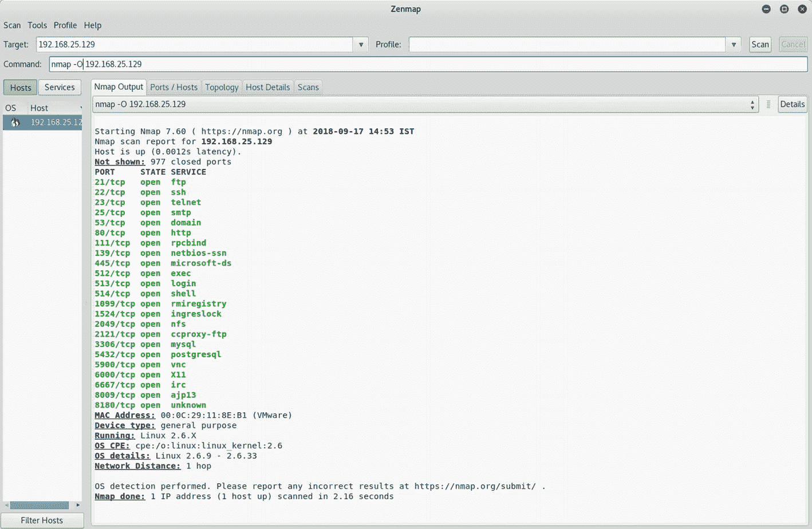
Task: Click the 25/tcp smtp output line
Action: click(x=143, y=212)
